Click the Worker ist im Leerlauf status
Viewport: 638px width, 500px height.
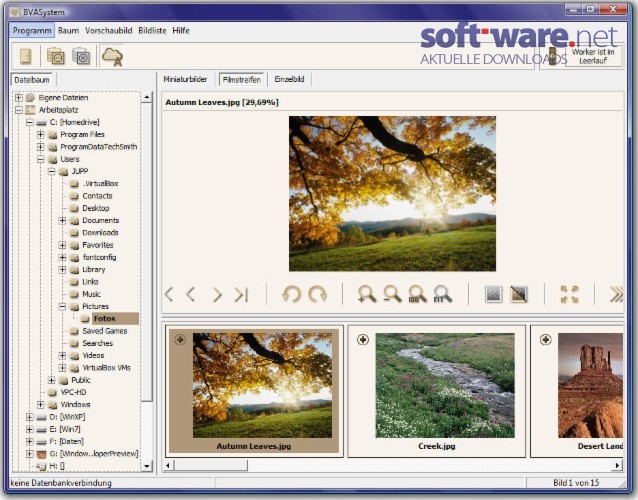click(x=593, y=56)
